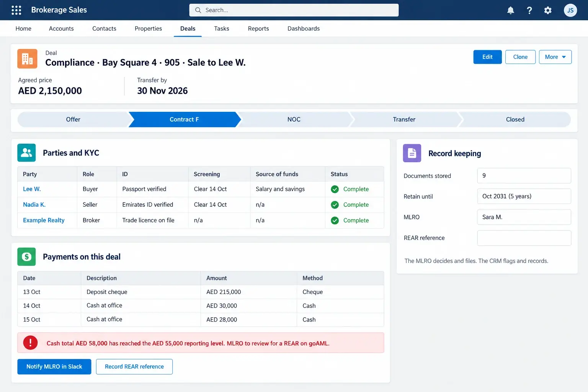
Task: Open the Lee W. party link
Action: [32, 189]
